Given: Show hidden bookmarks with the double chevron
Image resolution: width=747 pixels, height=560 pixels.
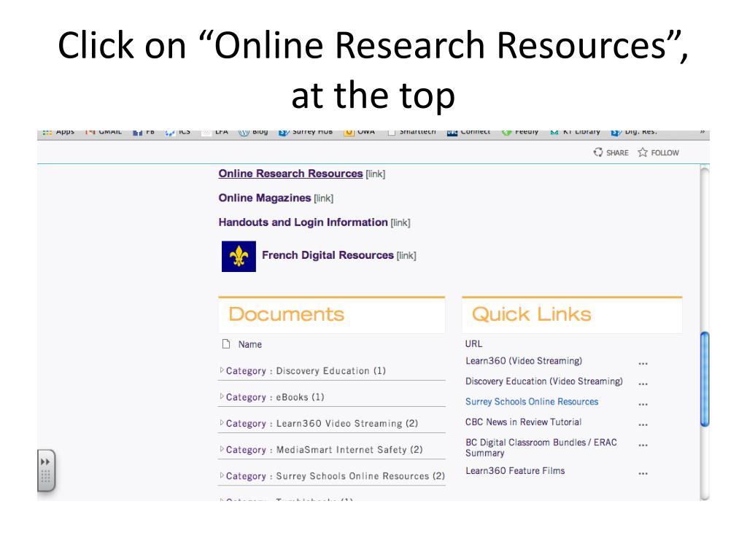Looking at the screenshot, I should [703, 133].
